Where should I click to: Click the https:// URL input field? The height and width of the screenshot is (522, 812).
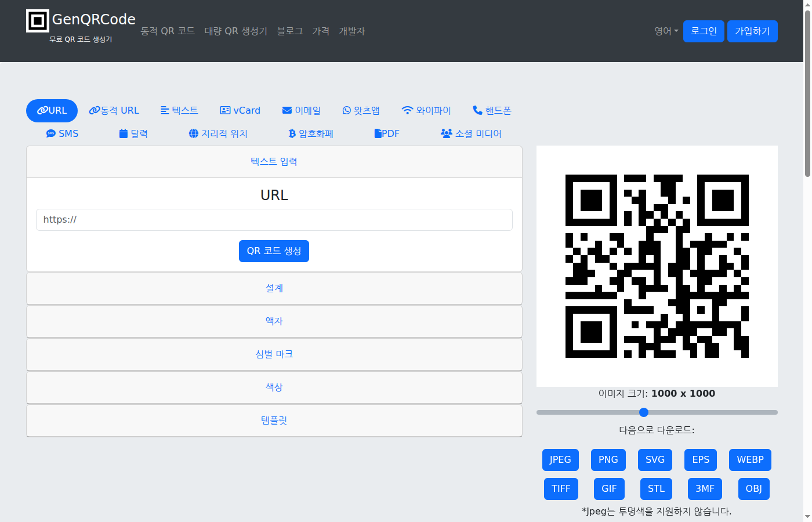(274, 220)
